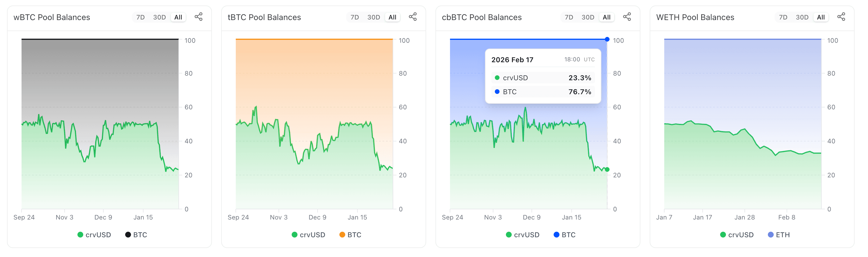Choose 30D range for tBTC chart
Screen dimensions: 868x257
point(373,17)
